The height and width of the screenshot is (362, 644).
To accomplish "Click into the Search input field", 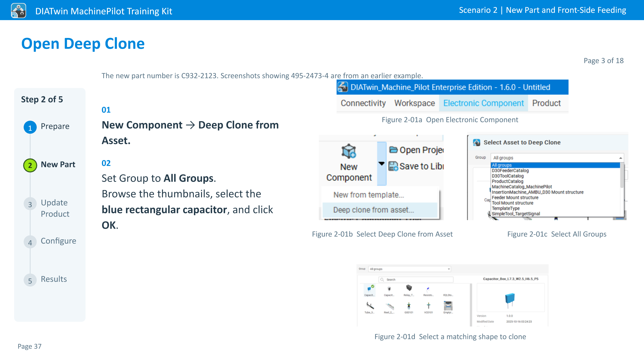I will pos(416,280).
